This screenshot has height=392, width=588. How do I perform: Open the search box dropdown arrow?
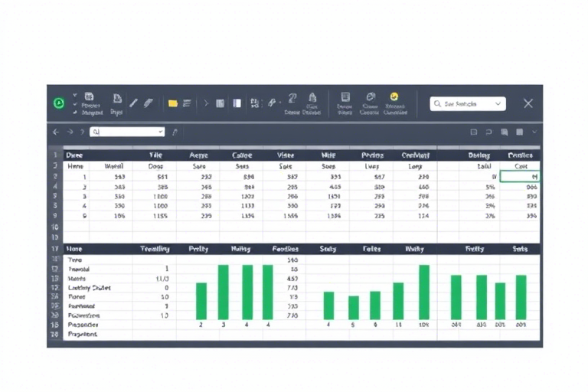click(498, 104)
